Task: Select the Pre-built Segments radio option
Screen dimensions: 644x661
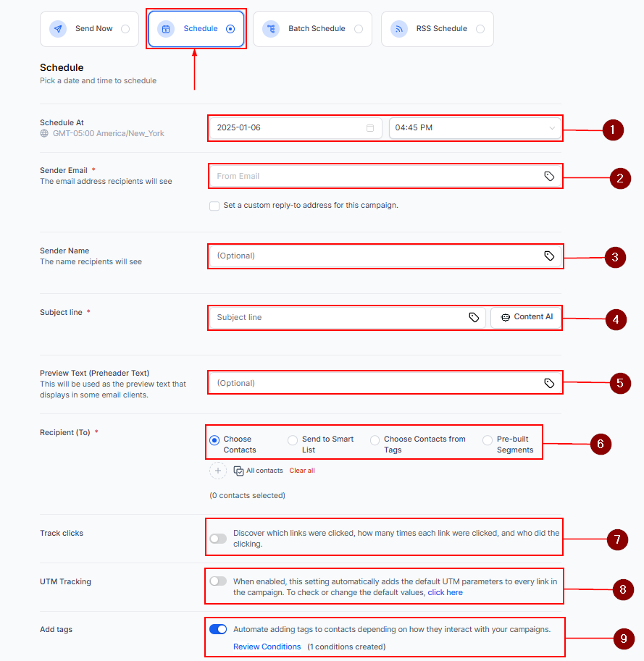Action: [487, 440]
